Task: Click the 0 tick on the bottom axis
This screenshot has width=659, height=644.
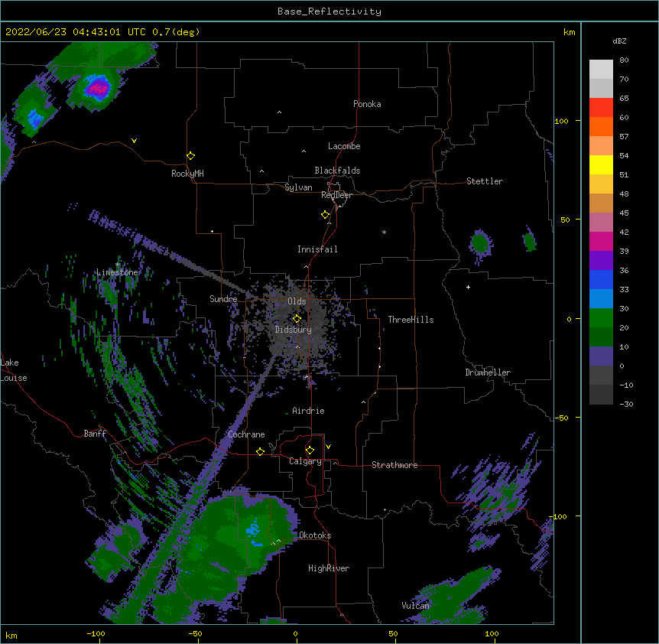Action: pos(295,633)
